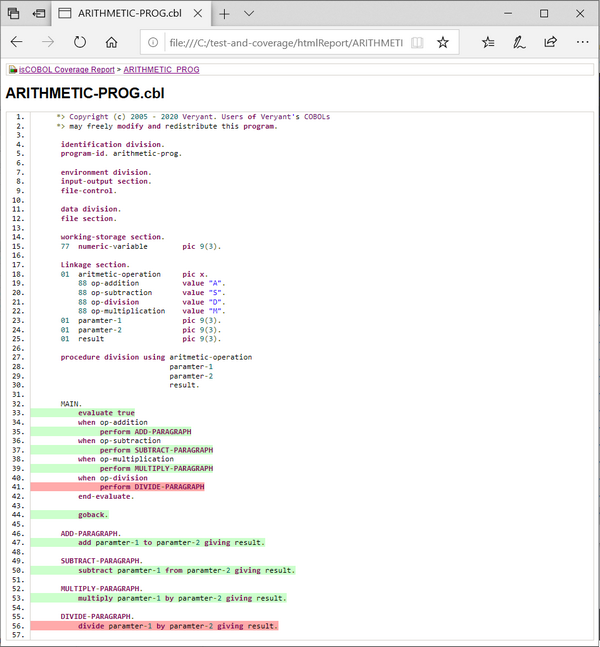Click the 'MAIN.' paragraph label
The height and width of the screenshot is (647, 600).
[71, 404]
